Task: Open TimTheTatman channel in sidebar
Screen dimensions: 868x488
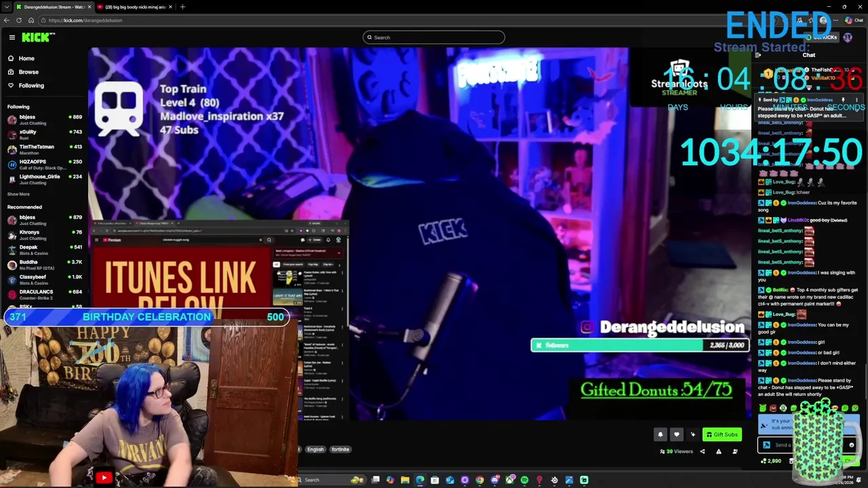Action: [45, 149]
